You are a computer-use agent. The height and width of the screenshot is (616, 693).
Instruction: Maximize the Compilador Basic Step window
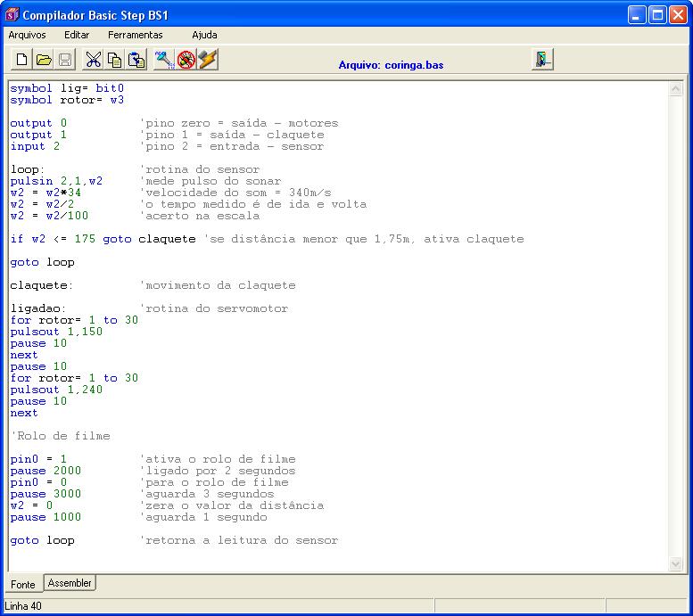(x=657, y=15)
